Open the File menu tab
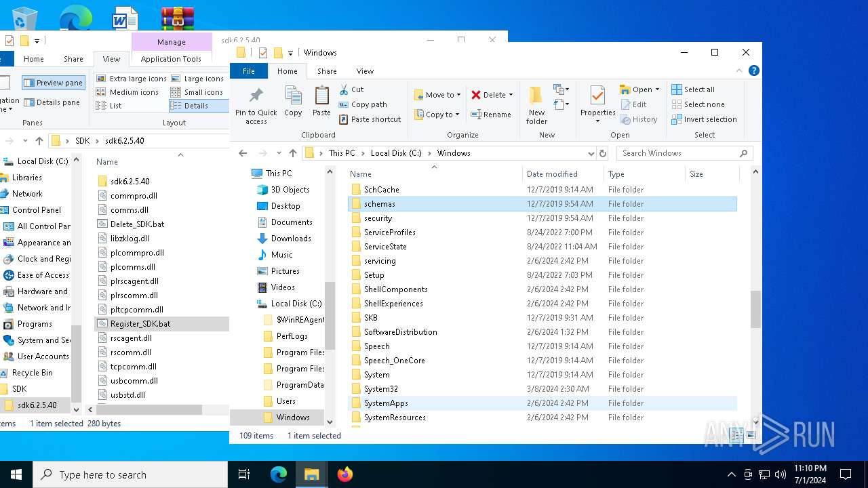 tap(249, 71)
